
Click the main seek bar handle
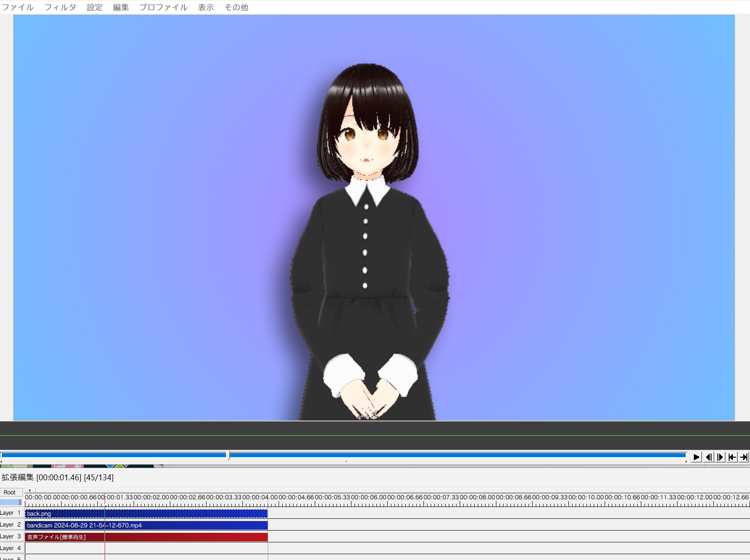229,455
